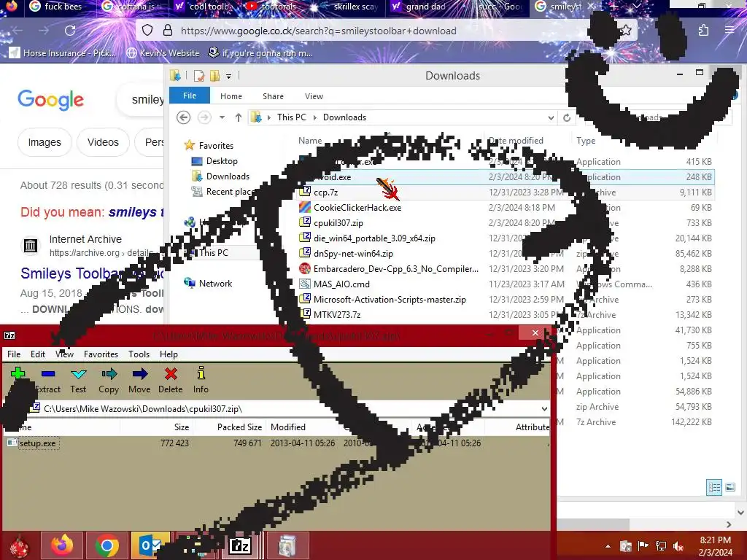Click Properties icon in Explorer quick access
Viewport: 747px width, 560px height.
(199, 76)
